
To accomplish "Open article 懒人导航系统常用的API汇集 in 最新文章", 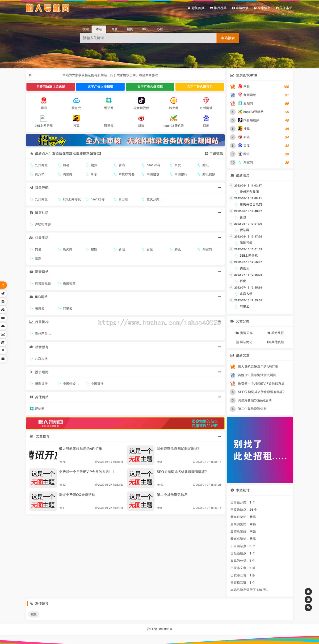I will [258, 367].
